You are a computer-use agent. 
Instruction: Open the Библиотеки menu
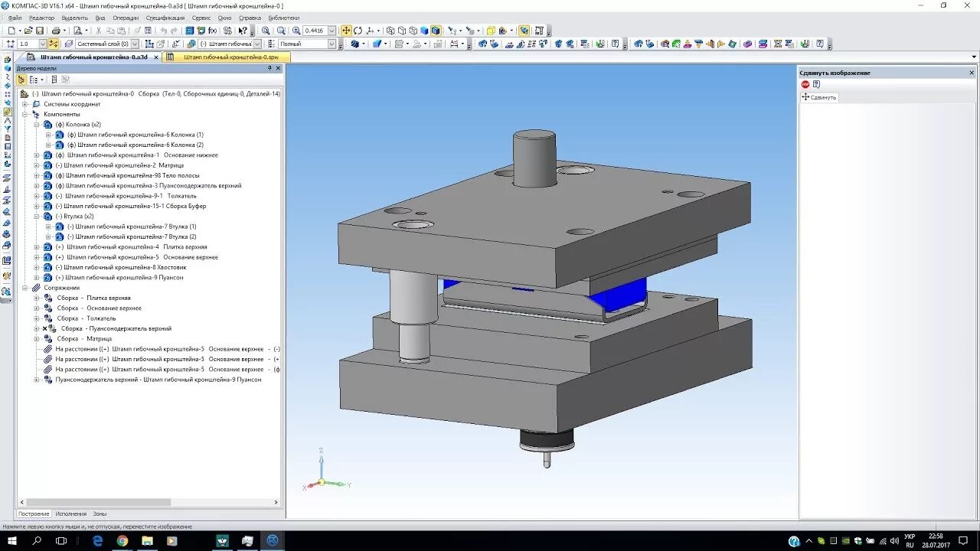[284, 18]
